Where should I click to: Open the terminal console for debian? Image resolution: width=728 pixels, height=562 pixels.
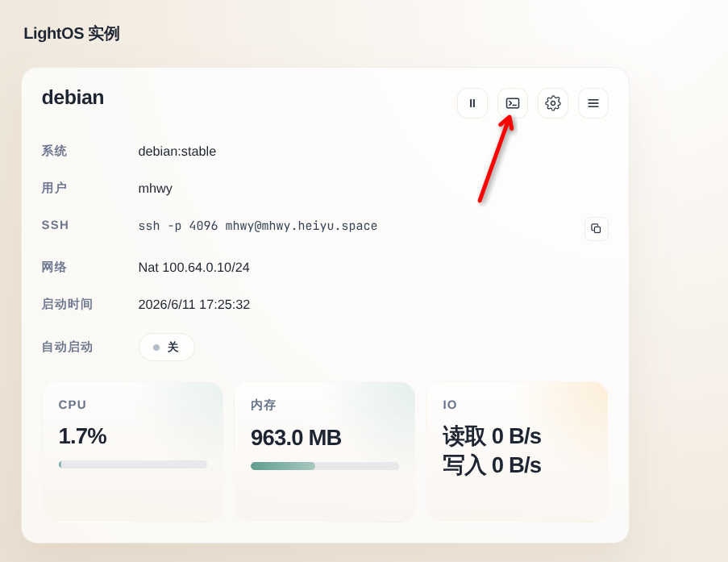(x=513, y=103)
